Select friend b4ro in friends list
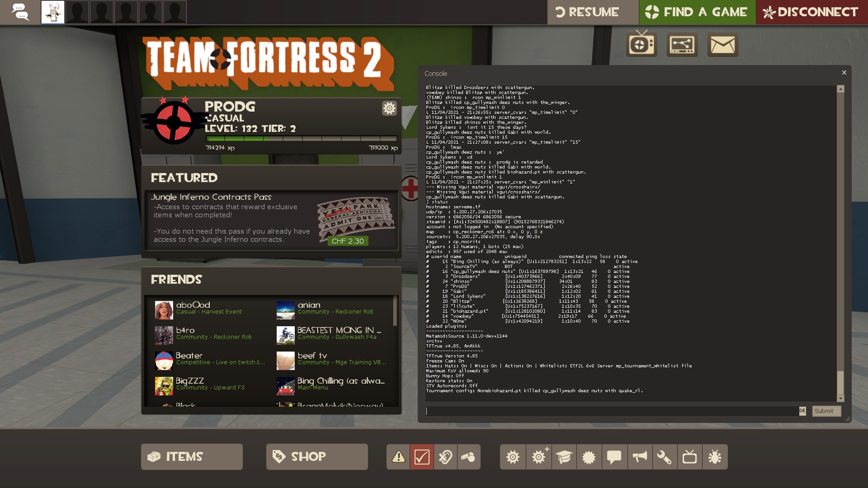This screenshot has height=488, width=868. 210,336
